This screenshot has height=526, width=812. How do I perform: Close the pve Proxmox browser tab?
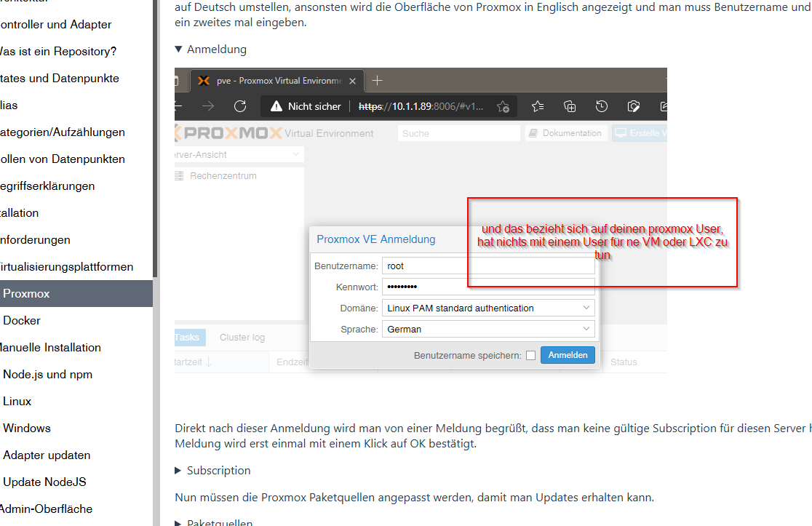point(353,81)
